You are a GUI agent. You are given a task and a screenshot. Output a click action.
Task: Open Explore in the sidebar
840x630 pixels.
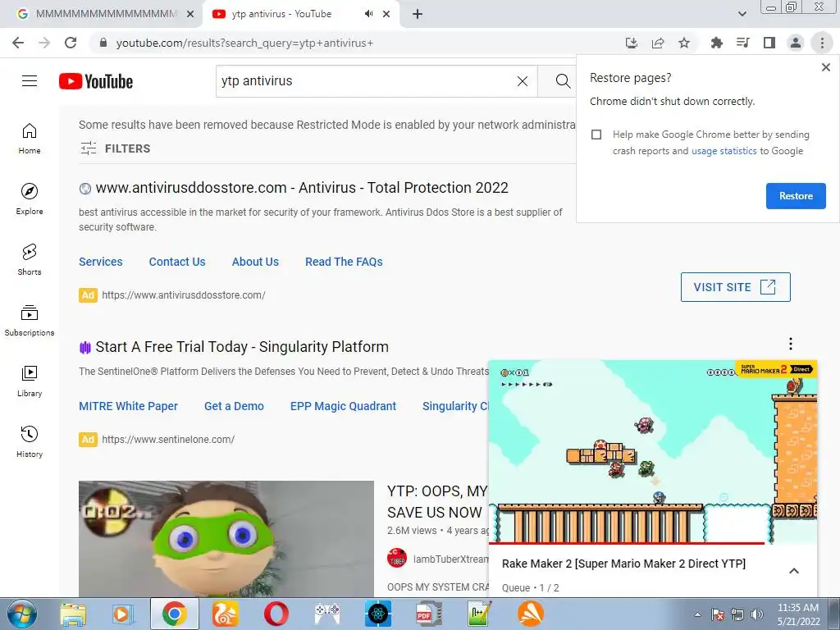coord(30,199)
